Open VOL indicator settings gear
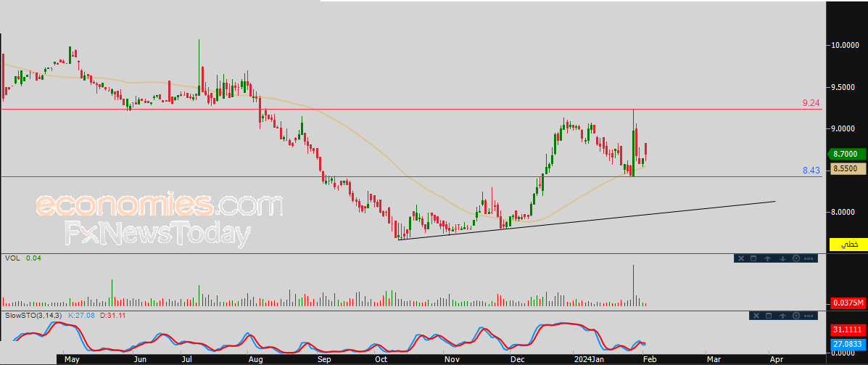The width and height of the screenshot is (868, 365). (796, 258)
